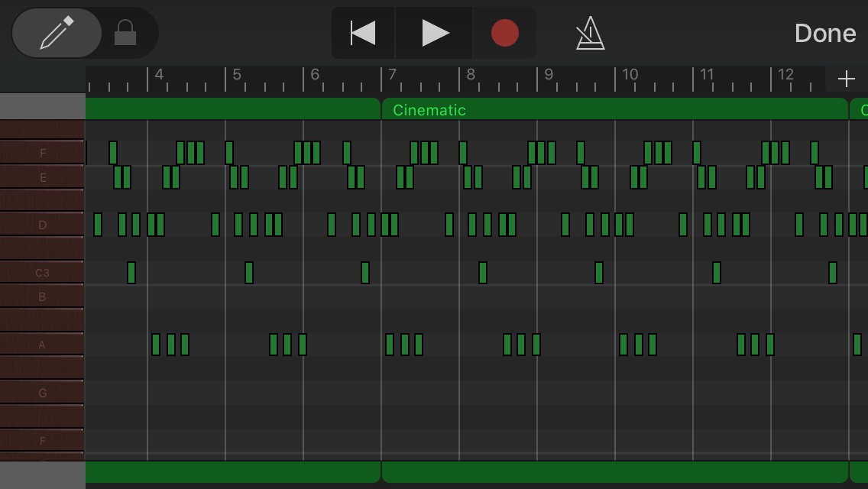Tap bar 8 on the ruler
This screenshot has width=868, height=489.
click(471, 75)
